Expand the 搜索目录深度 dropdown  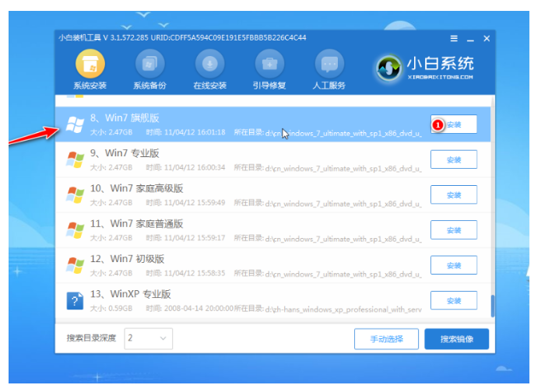pyautogui.click(x=149, y=339)
